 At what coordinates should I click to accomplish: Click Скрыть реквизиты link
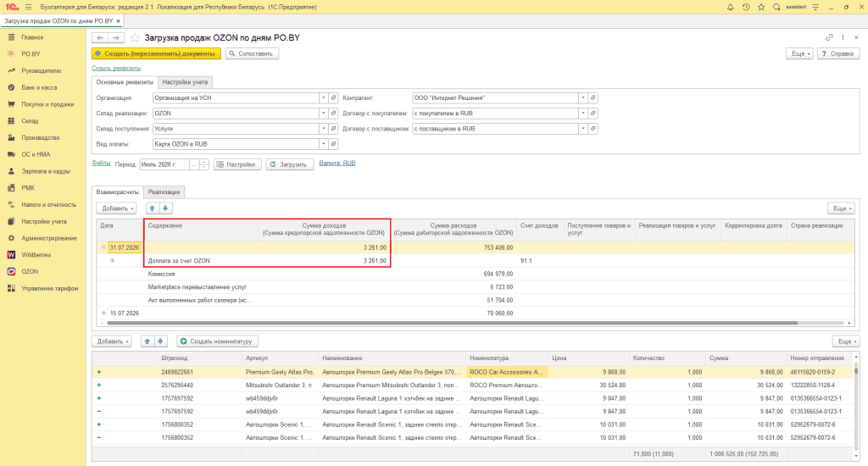(x=116, y=68)
